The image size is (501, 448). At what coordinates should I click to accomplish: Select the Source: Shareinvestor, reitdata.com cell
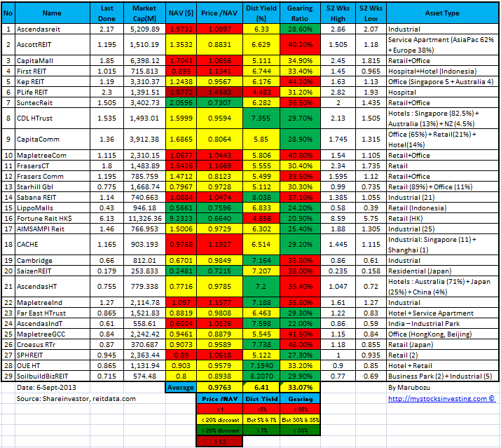point(76,399)
